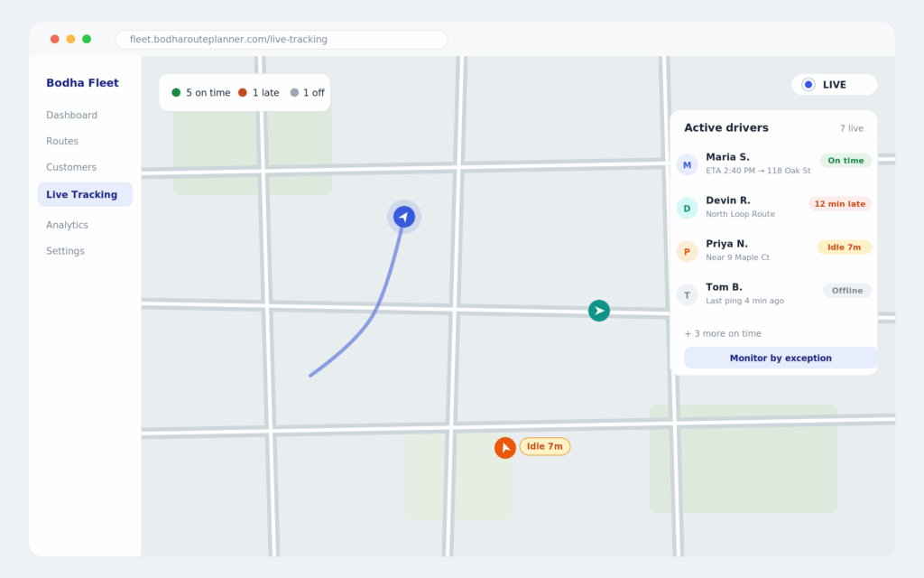Select Maria S. avatar icon
This screenshot has width=924, height=578.
coord(687,164)
